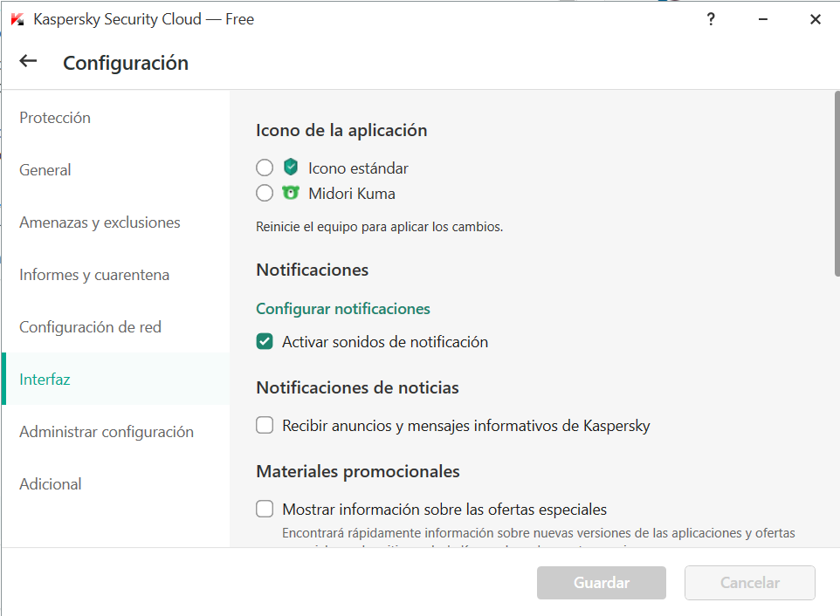Viewport: 840px width, 616px height.
Task: Open help with the question mark icon
Action: coord(711,19)
